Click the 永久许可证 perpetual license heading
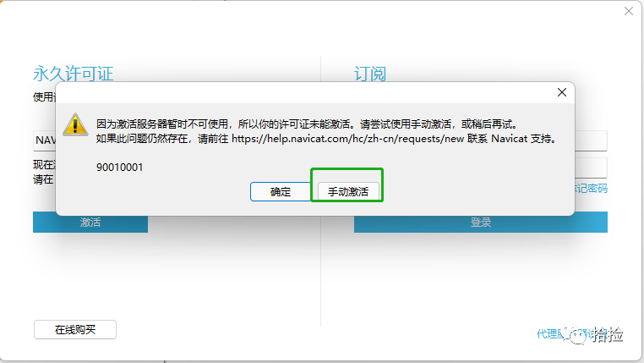Image resolution: width=644 pixels, height=363 pixels. (74, 74)
